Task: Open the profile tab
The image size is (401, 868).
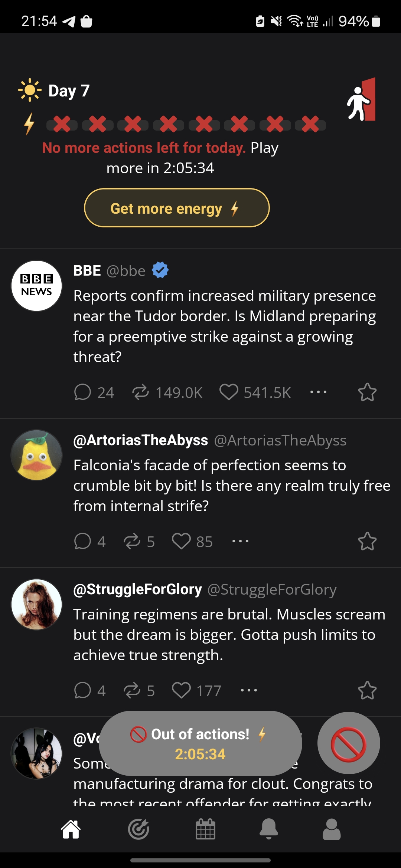Action: (x=332, y=829)
